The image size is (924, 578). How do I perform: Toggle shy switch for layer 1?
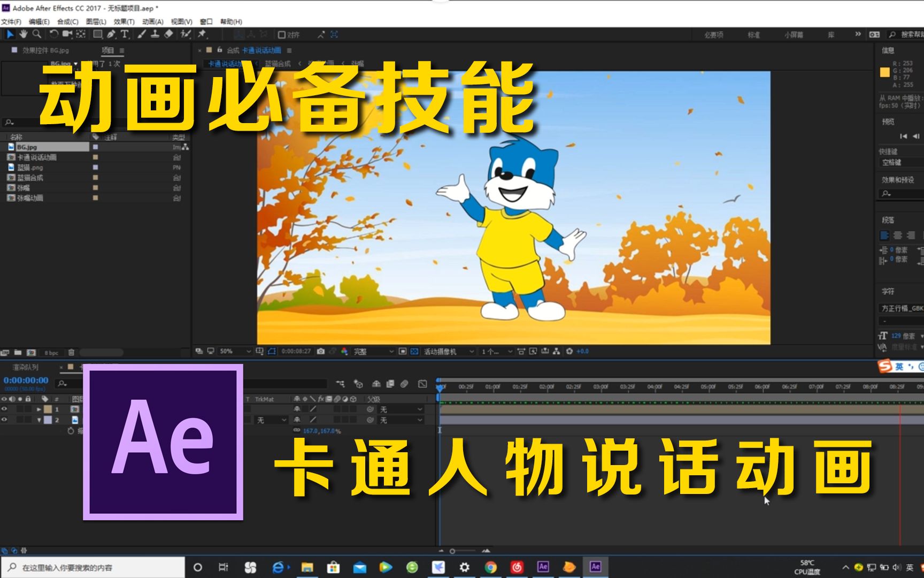click(x=297, y=409)
